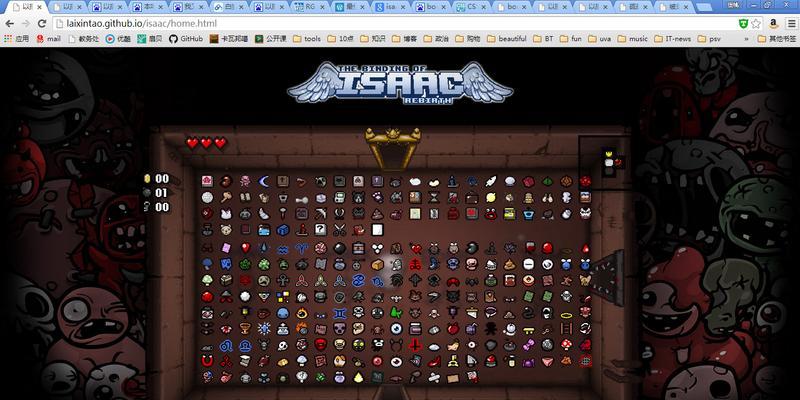Screen dimensions: 800x400
Task: Open the 公开课 bookmark
Action: click(x=271, y=39)
